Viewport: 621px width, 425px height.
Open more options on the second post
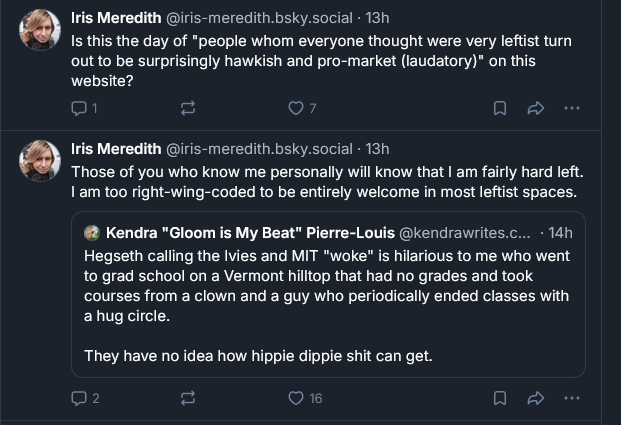[572, 398]
